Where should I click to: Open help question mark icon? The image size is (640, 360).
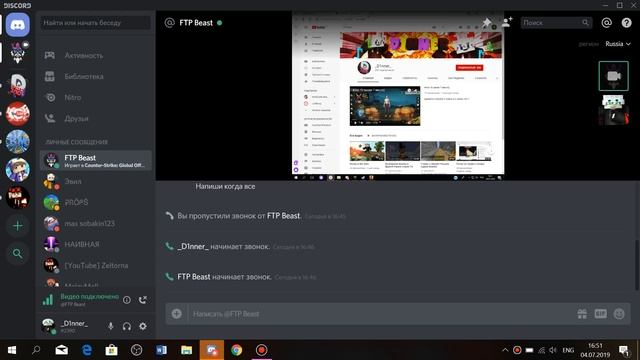pyautogui.click(x=626, y=23)
